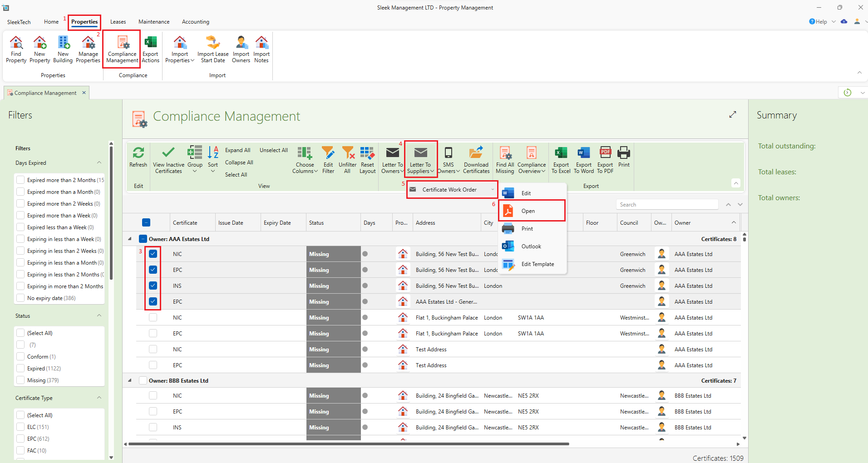Tick the Missing status filter checkbox
The height and width of the screenshot is (463, 868).
20,380
